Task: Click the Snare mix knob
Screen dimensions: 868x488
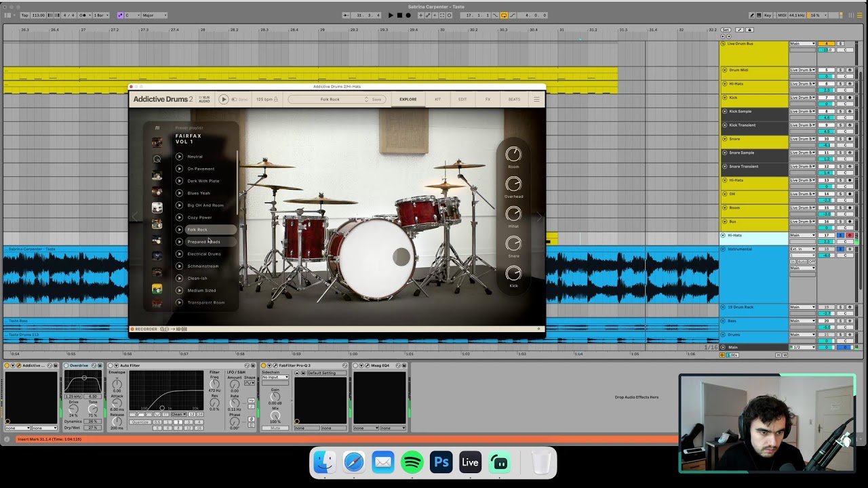Action: [513, 243]
